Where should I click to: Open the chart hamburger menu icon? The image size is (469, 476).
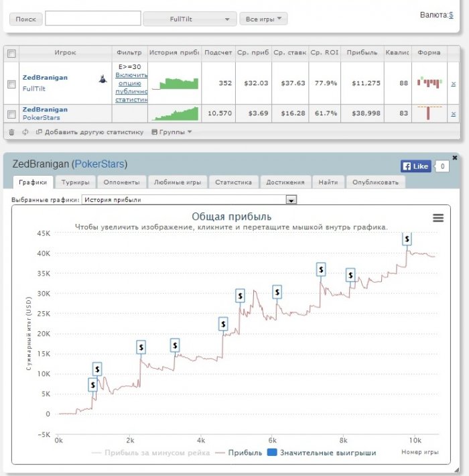pyautogui.click(x=438, y=218)
